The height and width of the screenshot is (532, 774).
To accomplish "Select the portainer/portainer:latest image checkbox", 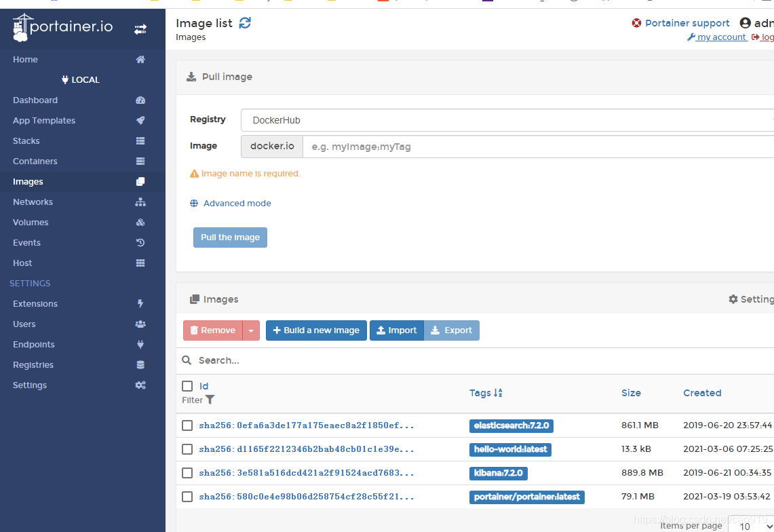I will point(187,497).
